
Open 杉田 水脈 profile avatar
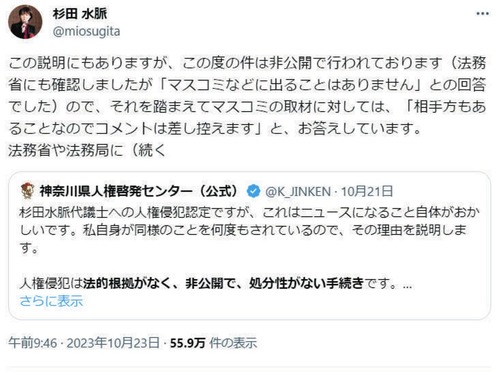tap(25, 22)
